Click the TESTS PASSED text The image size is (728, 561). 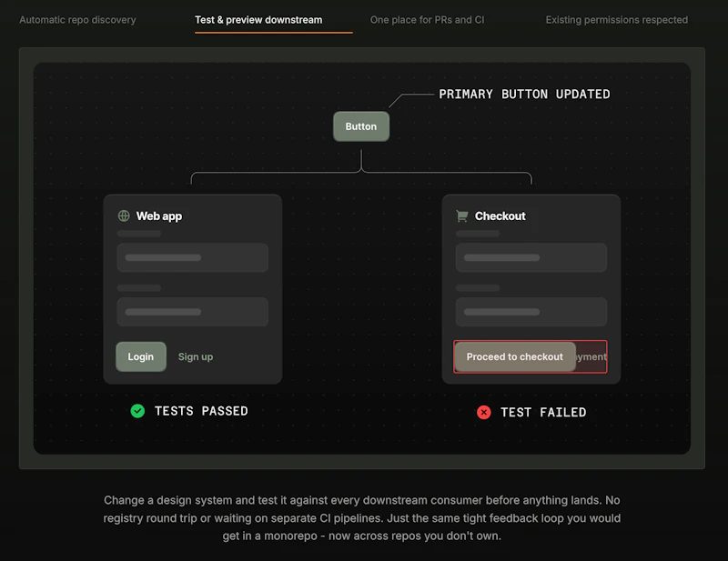pyautogui.click(x=201, y=411)
